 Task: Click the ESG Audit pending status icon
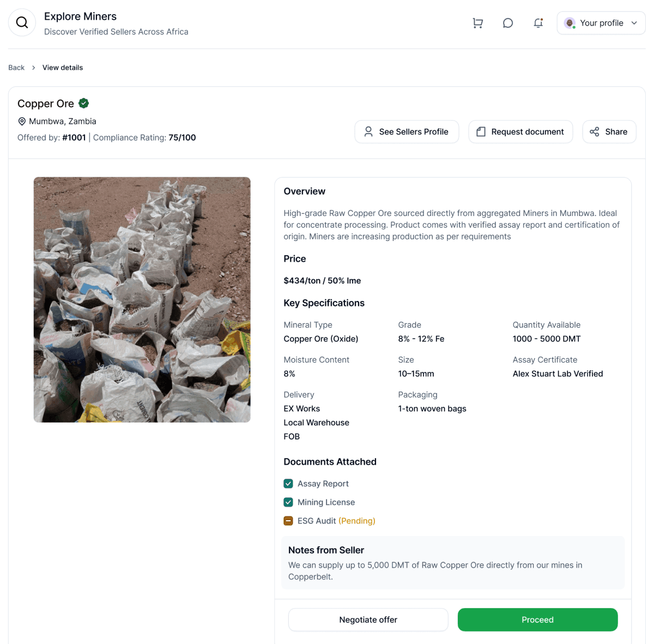point(288,521)
